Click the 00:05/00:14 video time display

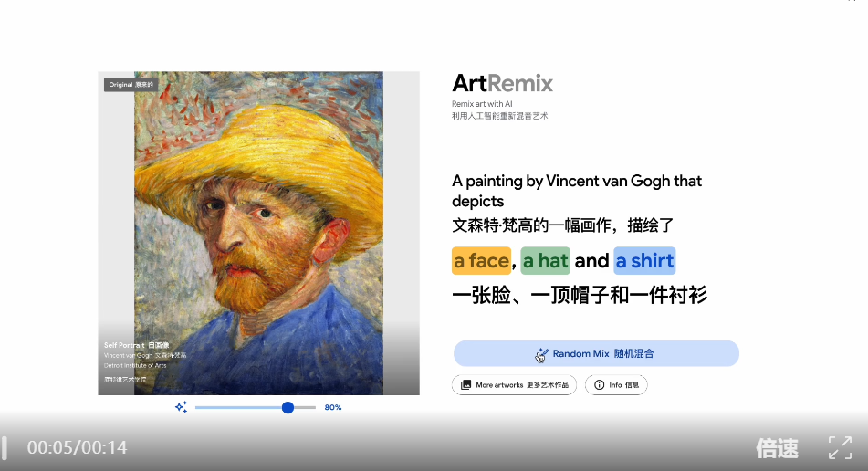77,447
